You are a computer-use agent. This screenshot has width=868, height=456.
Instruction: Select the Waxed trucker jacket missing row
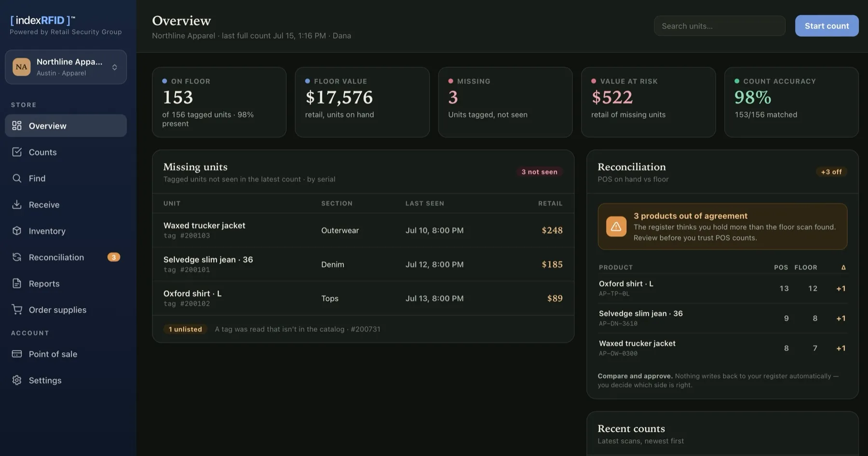point(363,230)
